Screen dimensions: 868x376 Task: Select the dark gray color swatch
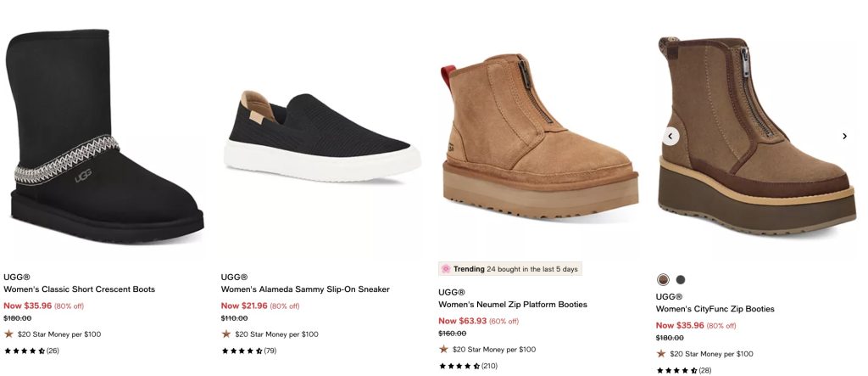(x=681, y=279)
